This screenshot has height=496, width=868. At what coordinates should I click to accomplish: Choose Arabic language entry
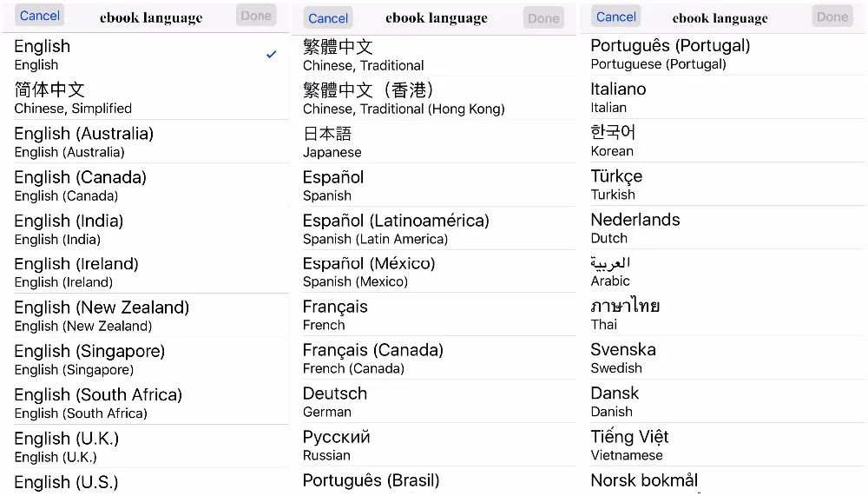[x=722, y=271]
